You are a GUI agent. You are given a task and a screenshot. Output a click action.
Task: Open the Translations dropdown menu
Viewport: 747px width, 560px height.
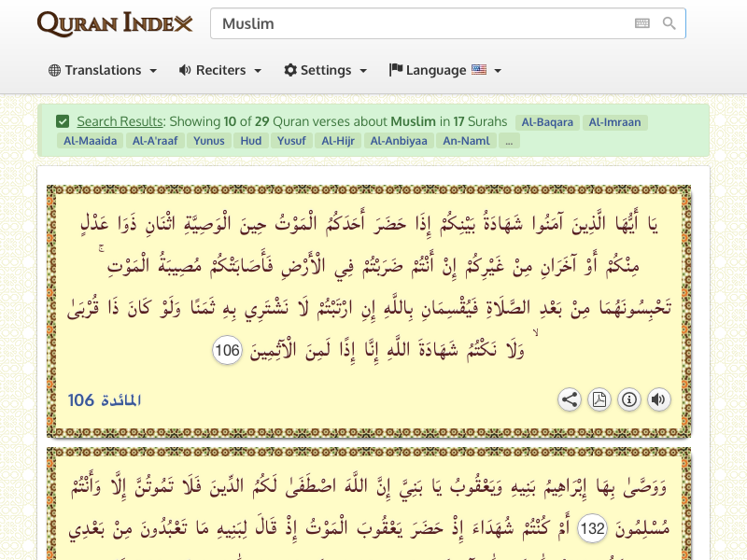[103, 71]
